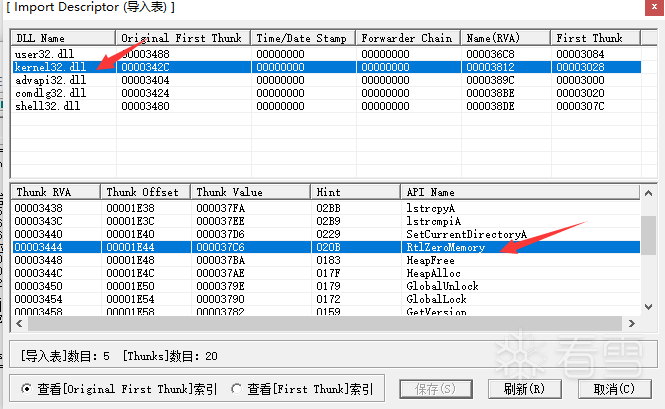
Task: Click Original First Thunk value 00003404
Action: coord(145,80)
